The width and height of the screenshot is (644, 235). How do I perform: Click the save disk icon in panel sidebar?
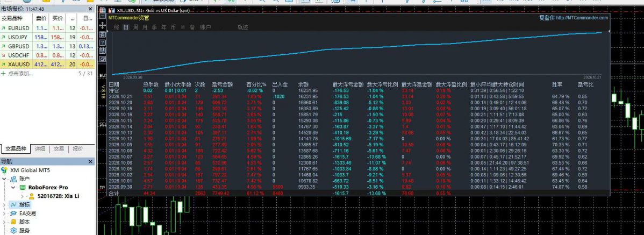coord(102,50)
